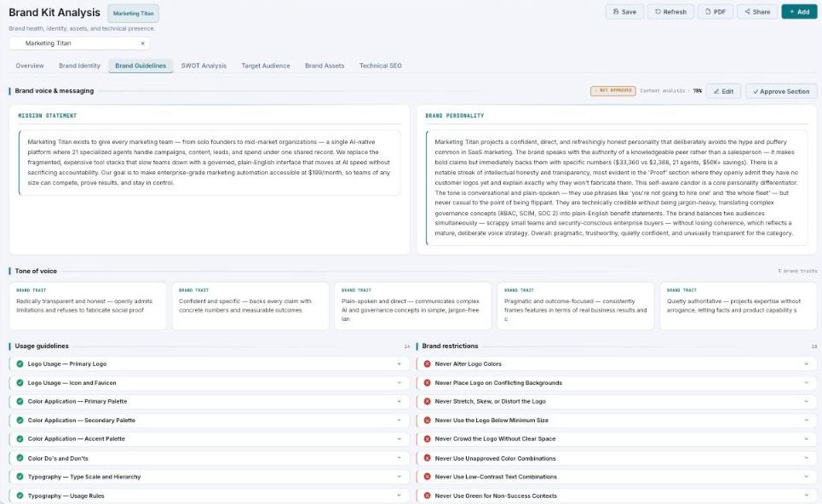The height and width of the screenshot is (504, 822).
Task: Click the Not Approved status badge
Action: (x=612, y=90)
